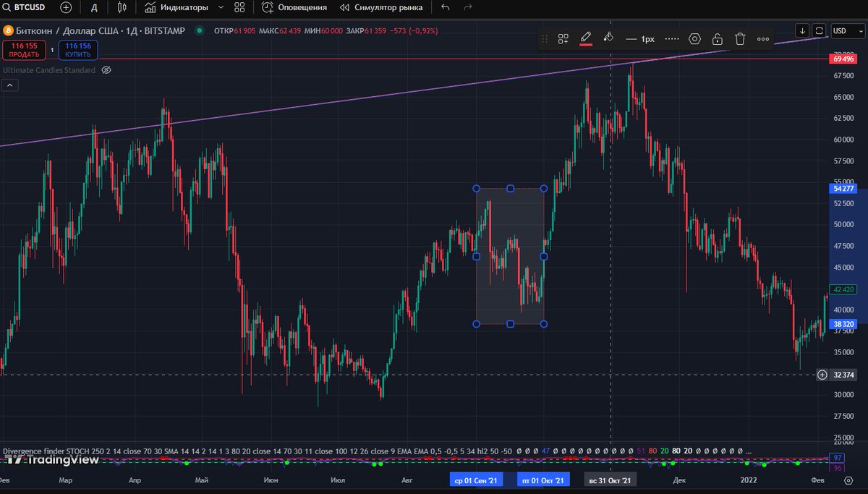Viewport: 868px width, 494px height.
Task: Open the Д daily timeframe selector
Action: (x=94, y=7)
